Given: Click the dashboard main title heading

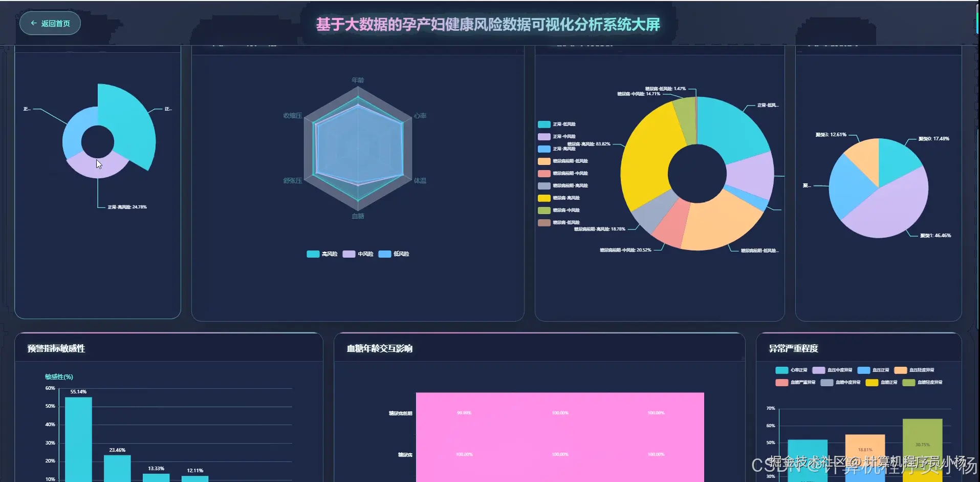Looking at the screenshot, I should [488, 25].
